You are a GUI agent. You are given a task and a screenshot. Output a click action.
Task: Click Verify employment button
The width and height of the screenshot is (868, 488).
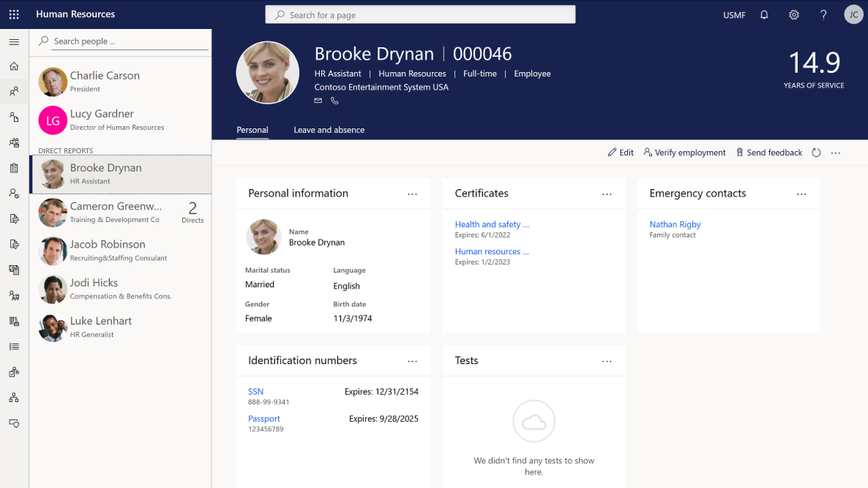[684, 153]
